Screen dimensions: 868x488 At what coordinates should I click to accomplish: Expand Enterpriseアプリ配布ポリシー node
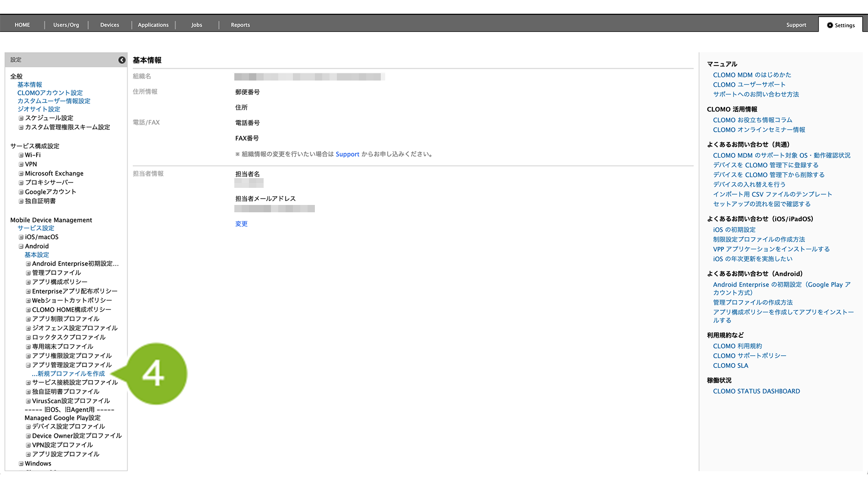[28, 291]
